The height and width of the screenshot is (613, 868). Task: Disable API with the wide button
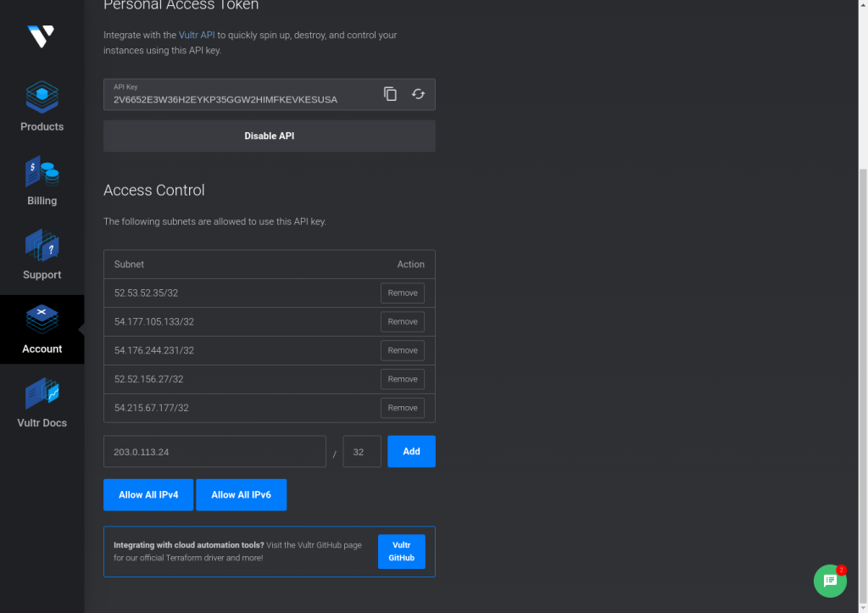tap(270, 137)
